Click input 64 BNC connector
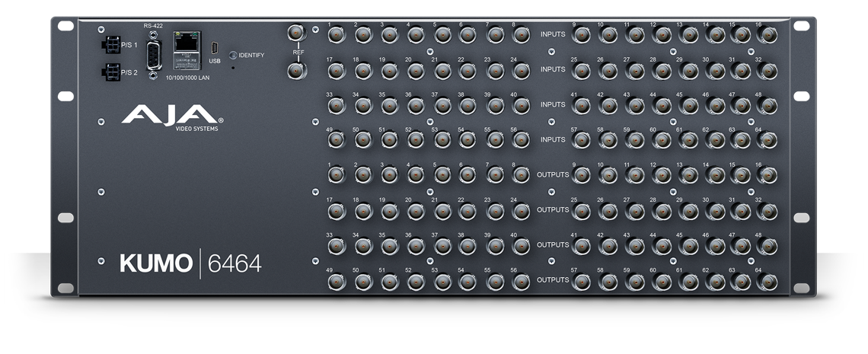This screenshot has height=354, width=868. pyautogui.click(x=765, y=141)
